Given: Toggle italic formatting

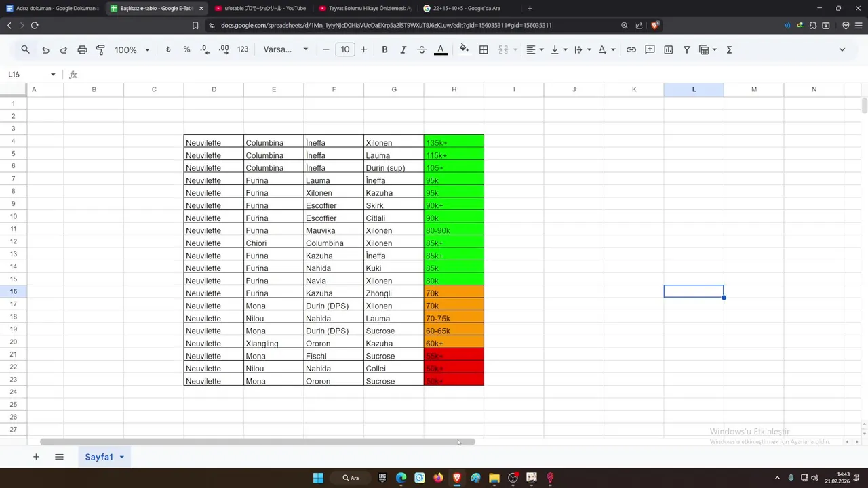Looking at the screenshot, I should [x=403, y=49].
